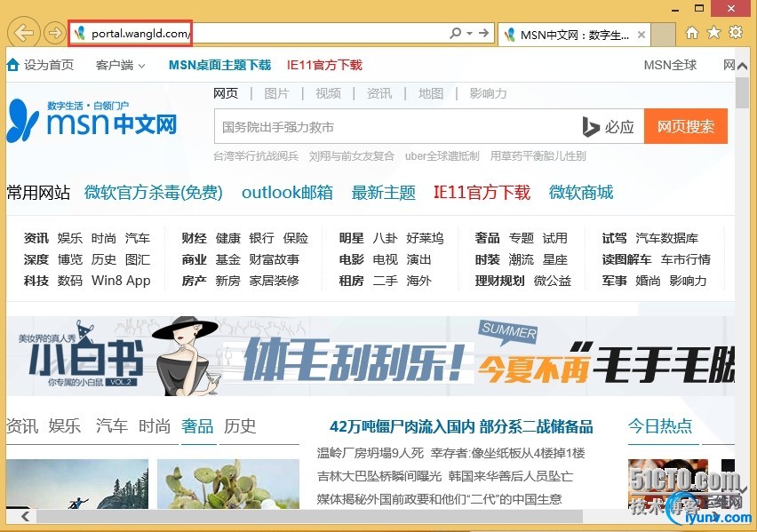The width and height of the screenshot is (757, 532).
Task: Open MSN桌面主题下载 link
Action: [219, 65]
